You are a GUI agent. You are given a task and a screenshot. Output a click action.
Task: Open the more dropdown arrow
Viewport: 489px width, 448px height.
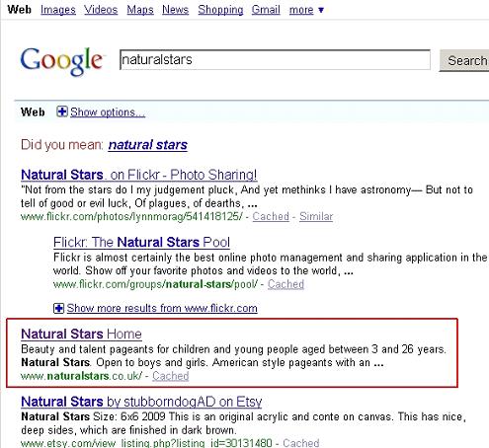(321, 10)
